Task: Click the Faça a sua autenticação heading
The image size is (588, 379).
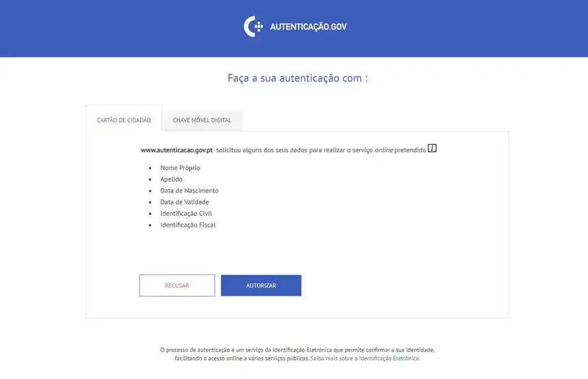Action: pyautogui.click(x=297, y=79)
